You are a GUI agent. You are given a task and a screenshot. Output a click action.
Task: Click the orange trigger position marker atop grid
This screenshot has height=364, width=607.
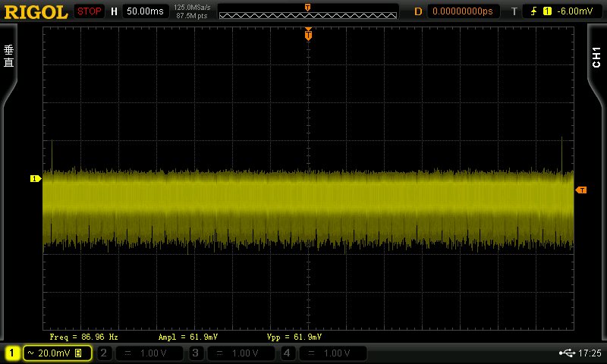pos(308,35)
